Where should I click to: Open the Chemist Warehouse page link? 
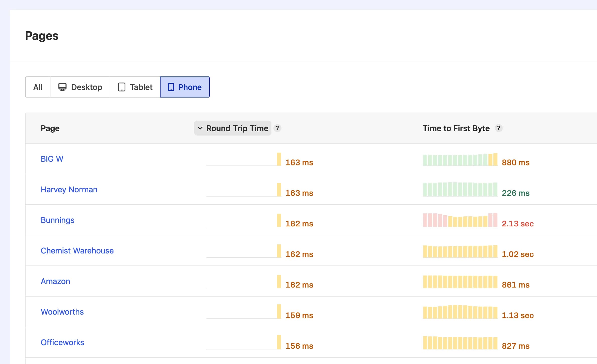pos(77,250)
